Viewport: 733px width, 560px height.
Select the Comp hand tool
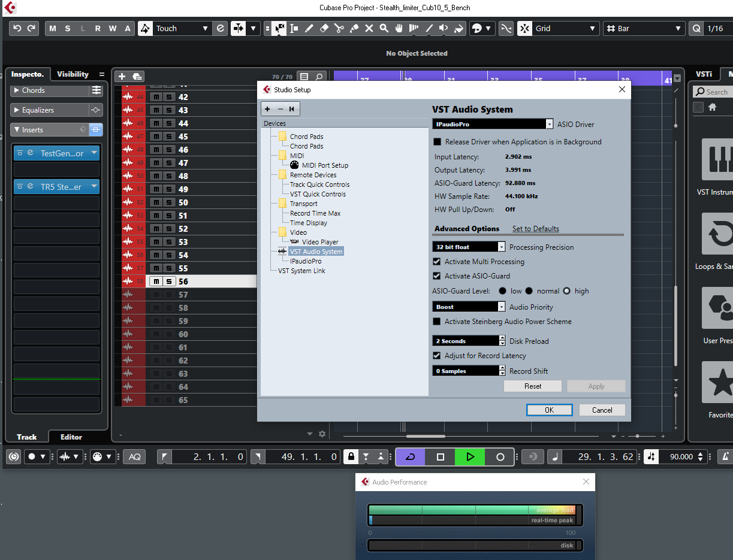(399, 28)
